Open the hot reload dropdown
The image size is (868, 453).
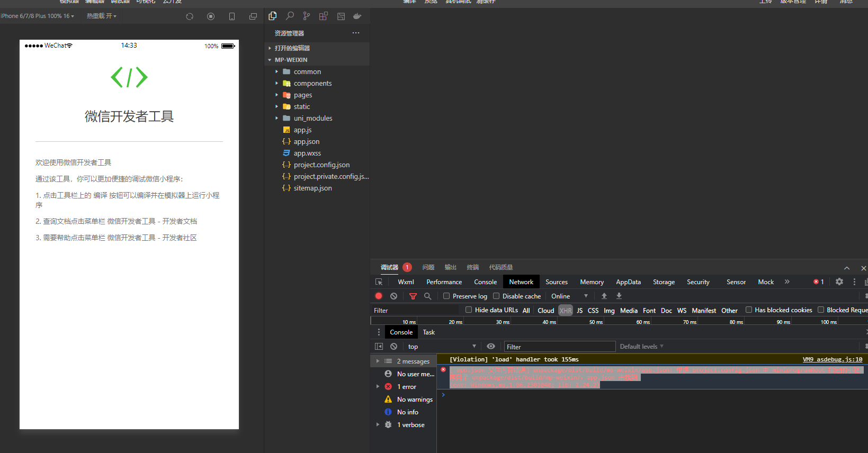pyautogui.click(x=102, y=16)
